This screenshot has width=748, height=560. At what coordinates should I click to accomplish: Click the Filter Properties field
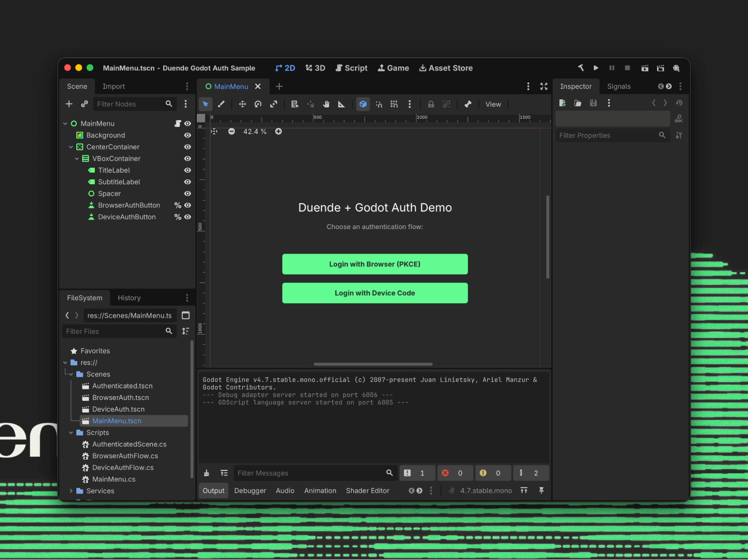(613, 136)
